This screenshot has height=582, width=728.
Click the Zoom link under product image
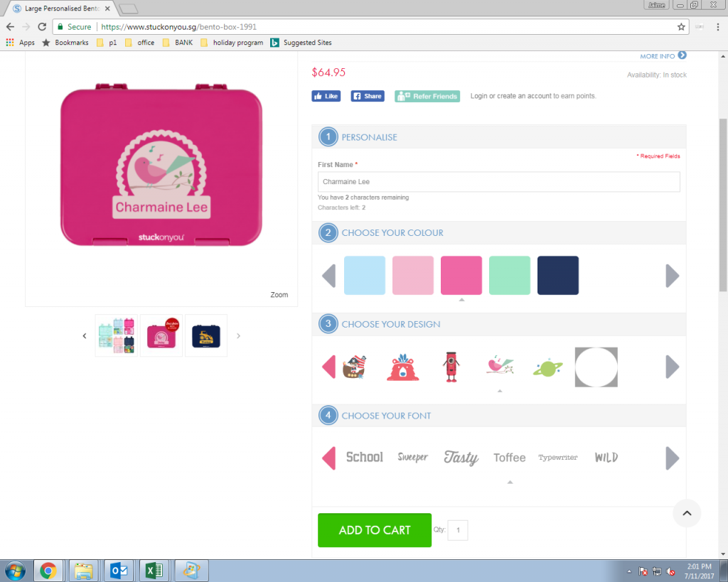tap(279, 295)
